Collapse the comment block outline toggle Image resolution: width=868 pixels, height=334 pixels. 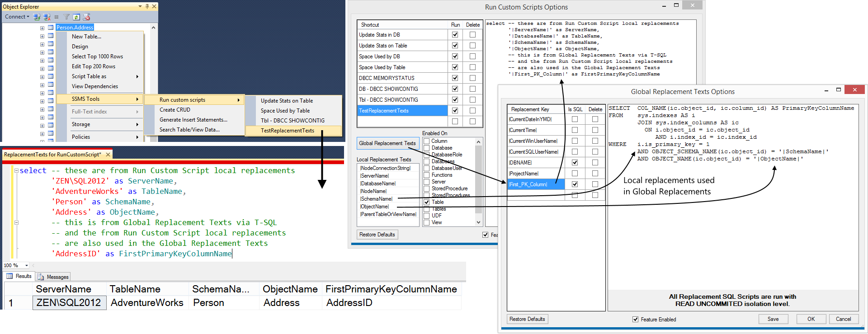click(x=16, y=223)
